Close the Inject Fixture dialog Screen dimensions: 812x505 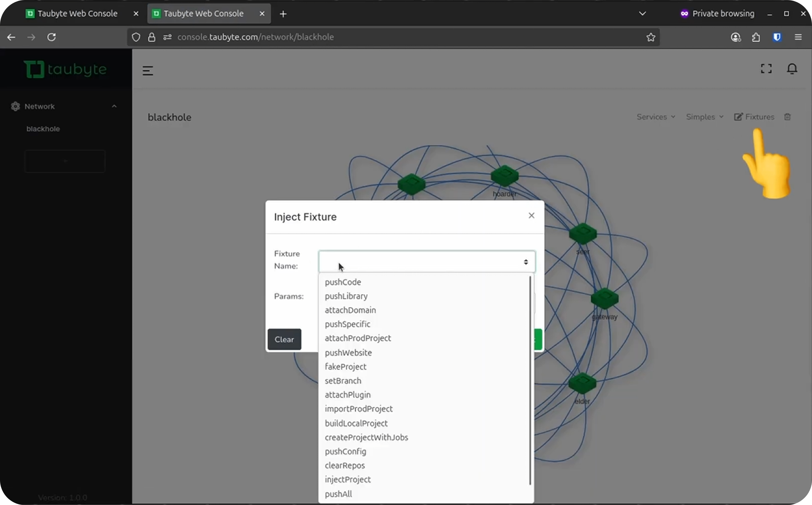point(531,216)
